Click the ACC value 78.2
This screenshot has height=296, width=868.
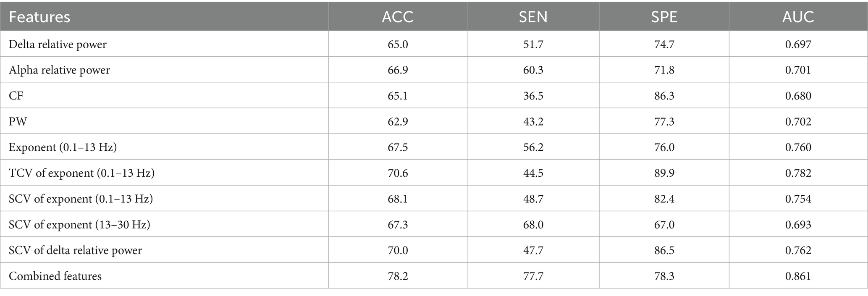[398, 276]
